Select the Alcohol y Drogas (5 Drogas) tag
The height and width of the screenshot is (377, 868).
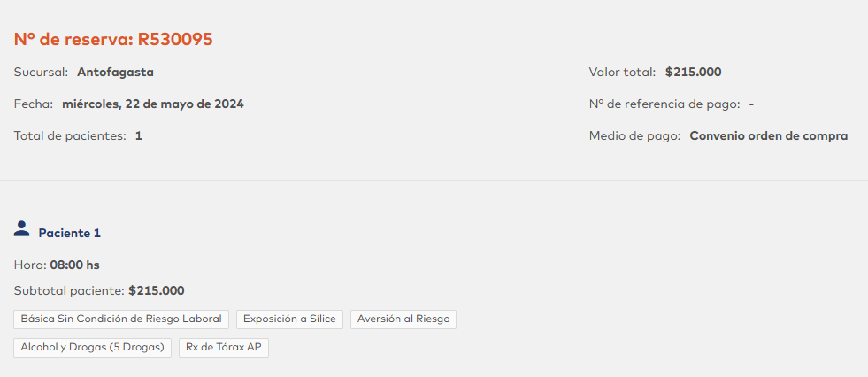pyautogui.click(x=93, y=348)
